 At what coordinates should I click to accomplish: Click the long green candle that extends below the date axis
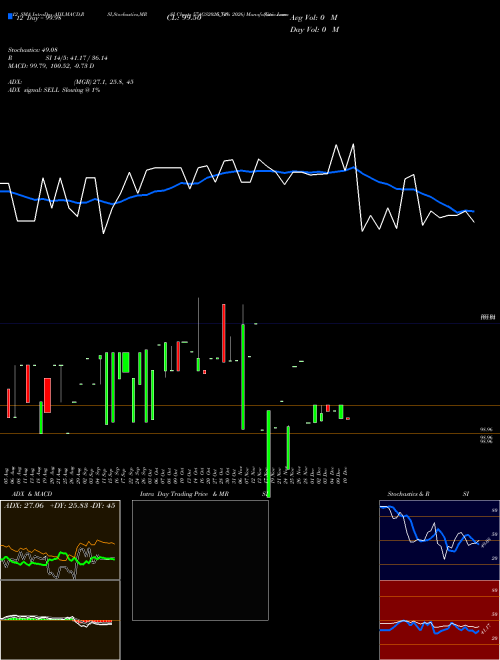(269, 454)
